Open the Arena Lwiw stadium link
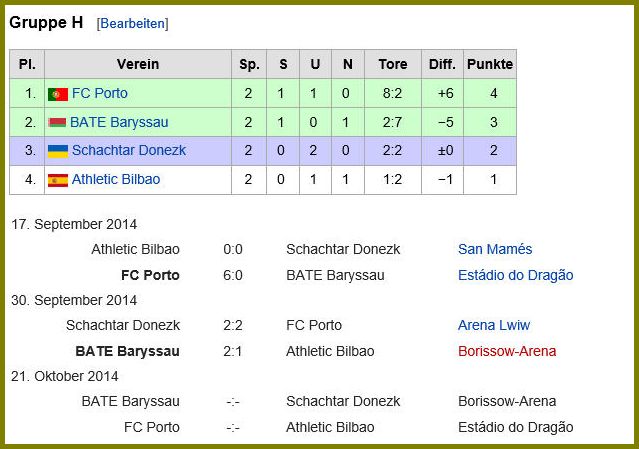Image resolution: width=639 pixels, height=449 pixels. pyautogui.click(x=494, y=325)
